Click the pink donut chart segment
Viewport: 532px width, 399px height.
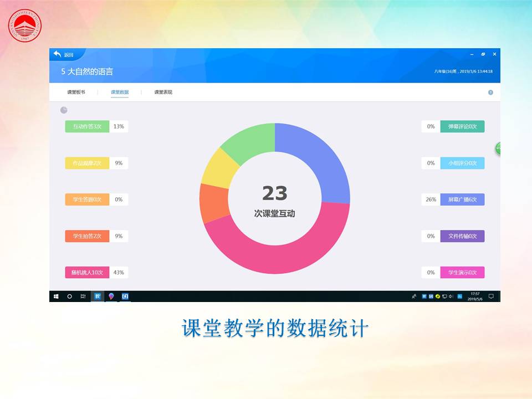pos(277,259)
